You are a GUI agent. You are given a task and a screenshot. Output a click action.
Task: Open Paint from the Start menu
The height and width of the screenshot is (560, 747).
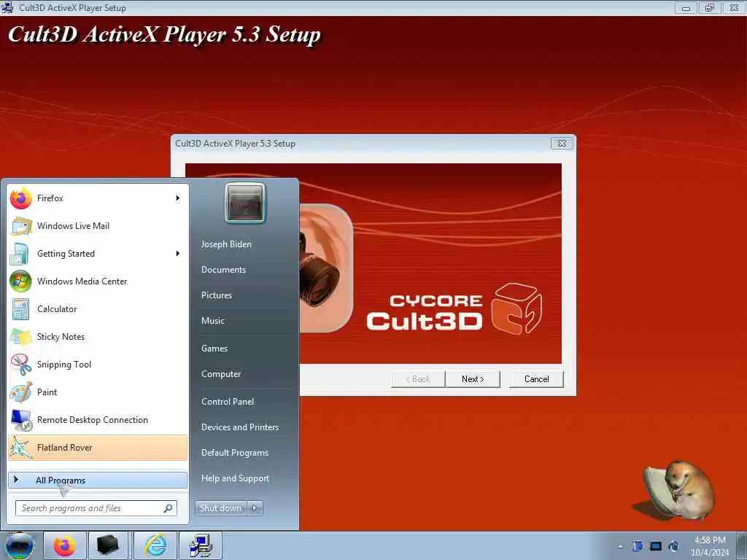coord(98,392)
